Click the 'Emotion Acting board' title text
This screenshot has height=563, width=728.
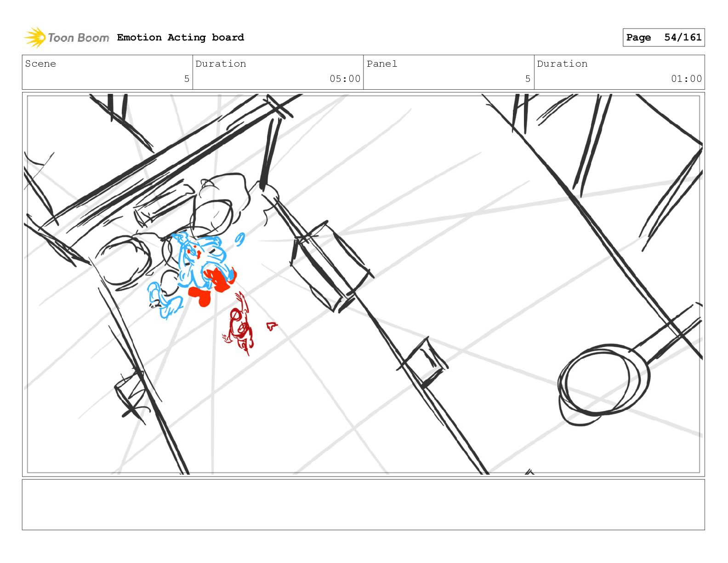tap(180, 37)
